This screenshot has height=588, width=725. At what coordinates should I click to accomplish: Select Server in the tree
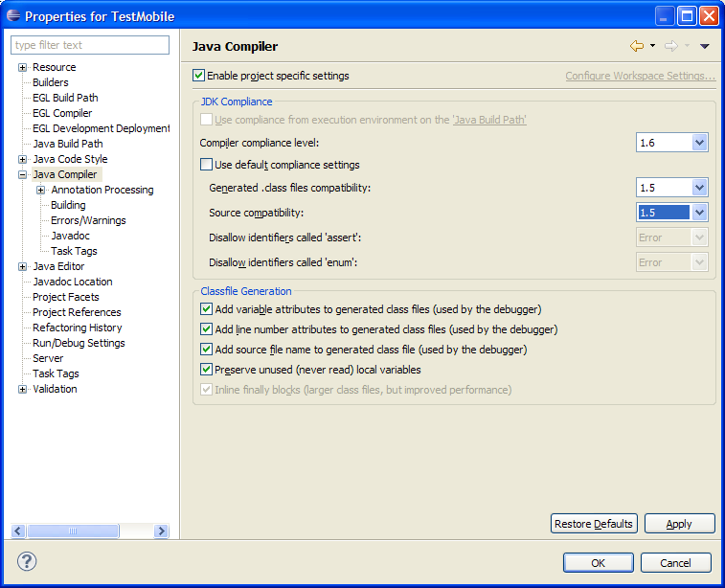point(48,358)
